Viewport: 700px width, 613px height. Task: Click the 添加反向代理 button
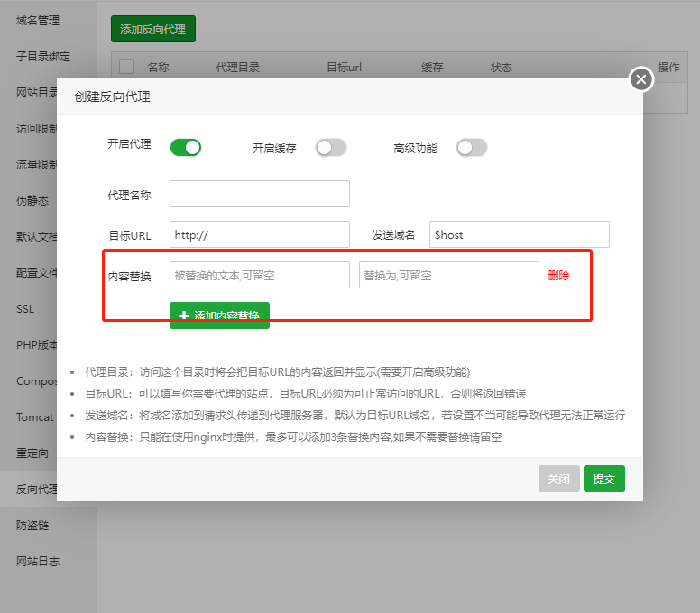click(153, 29)
